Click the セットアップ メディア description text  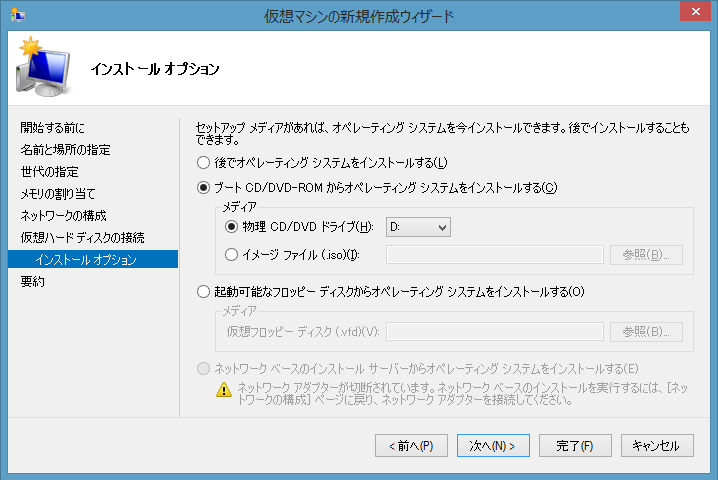pos(442,134)
